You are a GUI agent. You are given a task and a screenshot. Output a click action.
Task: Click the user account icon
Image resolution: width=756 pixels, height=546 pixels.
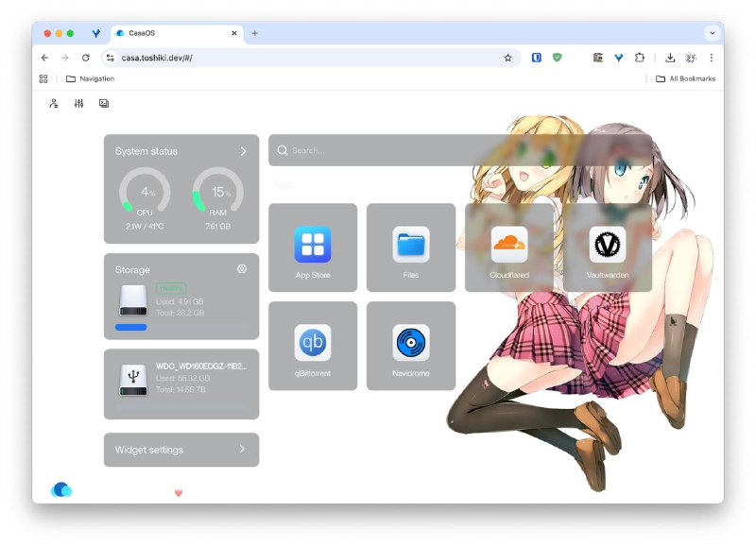pos(53,104)
